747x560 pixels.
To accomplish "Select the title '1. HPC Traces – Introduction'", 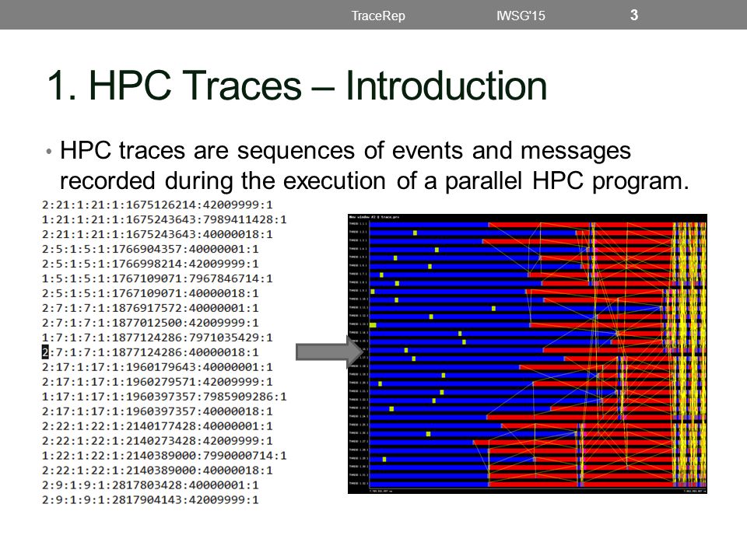I will pyautogui.click(x=297, y=86).
